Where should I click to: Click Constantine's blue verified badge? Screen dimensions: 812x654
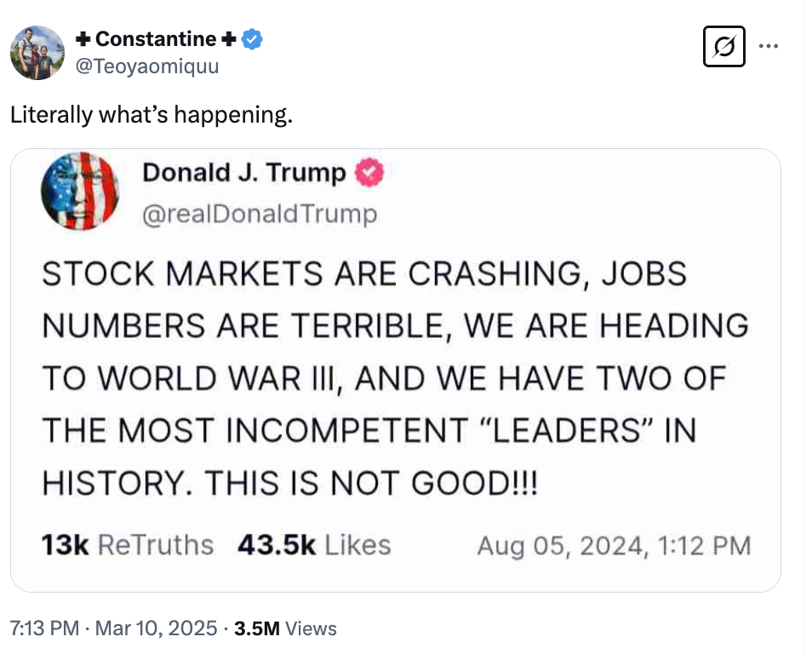(x=252, y=39)
